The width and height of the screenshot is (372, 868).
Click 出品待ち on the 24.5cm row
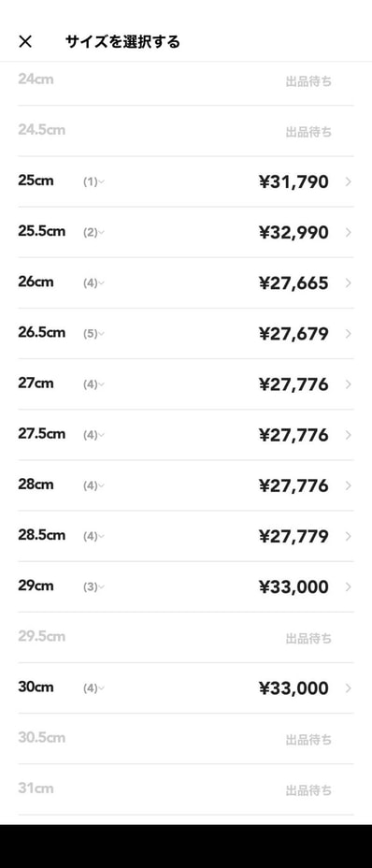[x=308, y=132]
